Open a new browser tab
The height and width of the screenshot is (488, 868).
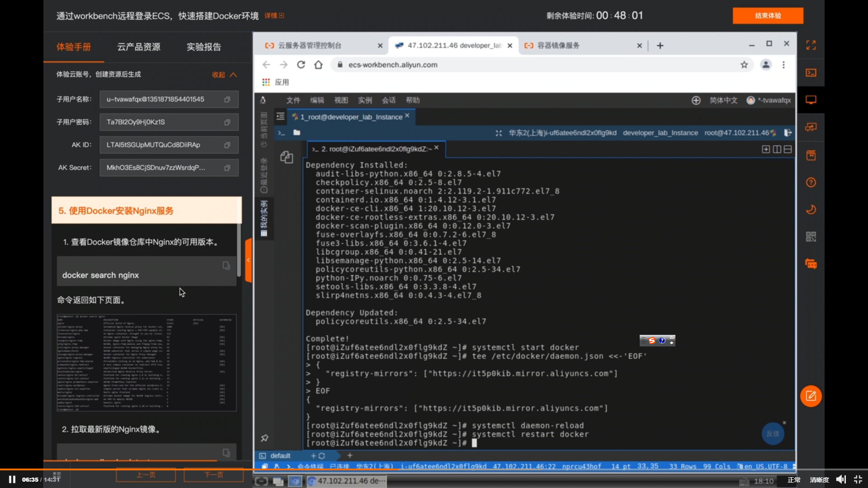click(x=660, y=45)
